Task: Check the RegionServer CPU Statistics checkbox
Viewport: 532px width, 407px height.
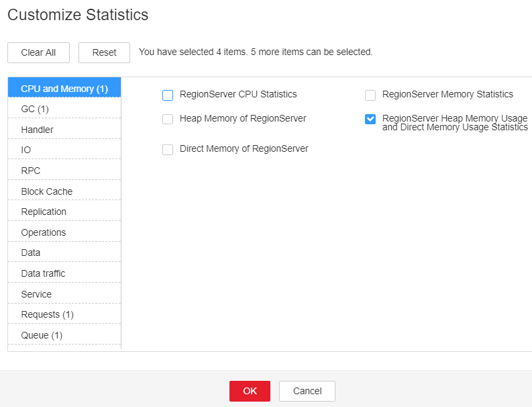Action: point(168,95)
